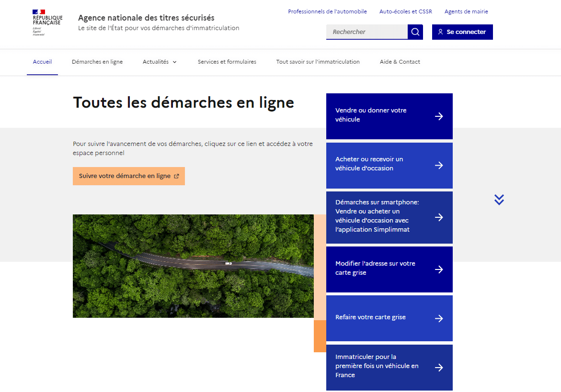Click the République Française logo

click(47, 22)
